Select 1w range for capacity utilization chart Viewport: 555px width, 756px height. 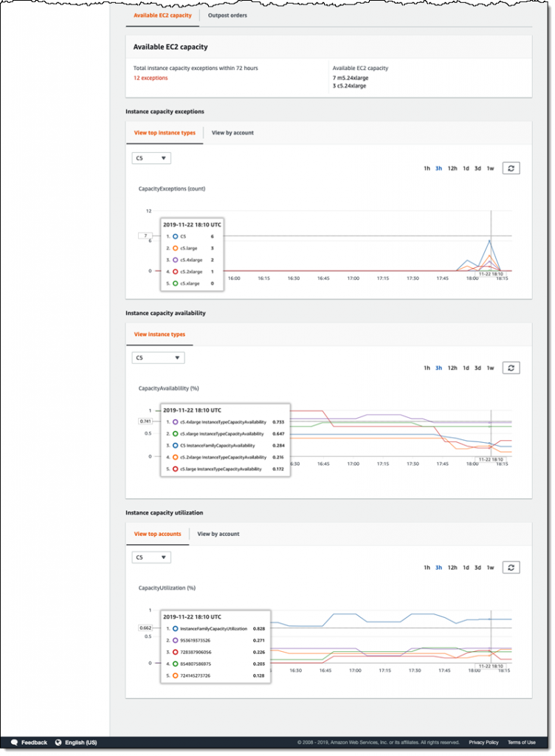pos(491,568)
